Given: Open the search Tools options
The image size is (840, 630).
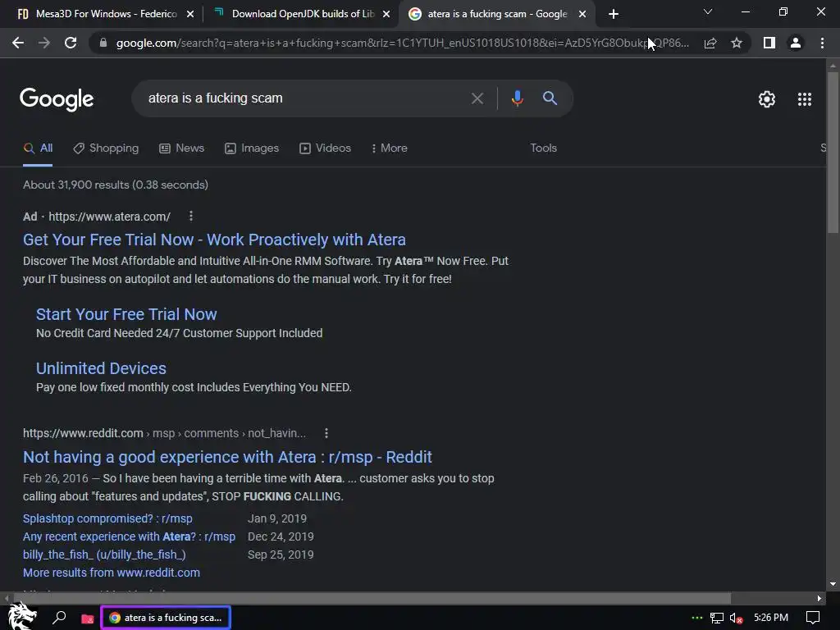Looking at the screenshot, I should coord(543,148).
